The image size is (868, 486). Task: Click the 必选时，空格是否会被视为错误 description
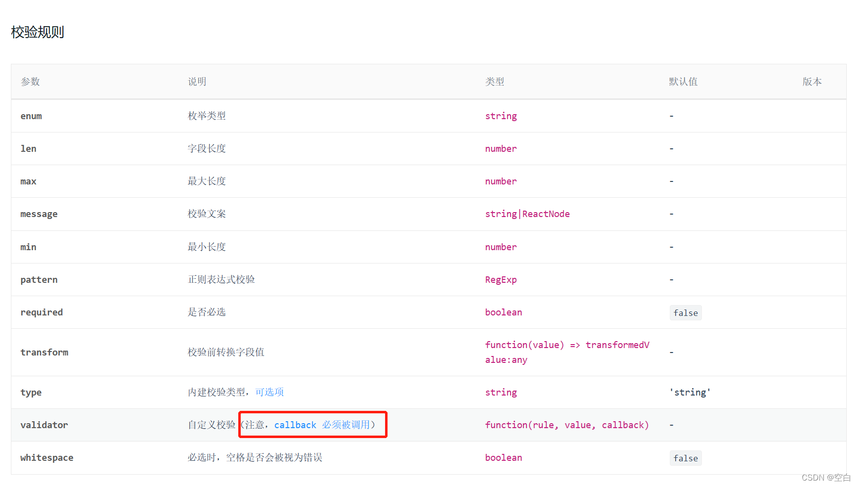click(x=255, y=457)
